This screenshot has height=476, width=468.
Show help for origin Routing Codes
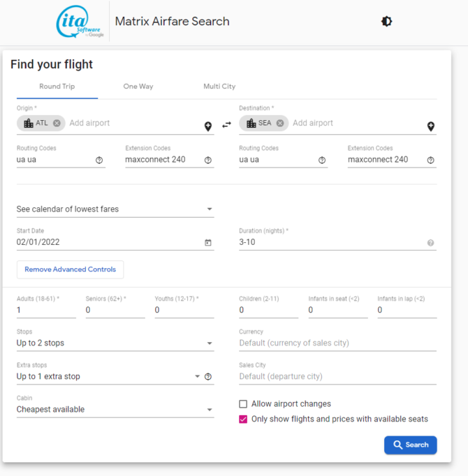[x=99, y=160]
